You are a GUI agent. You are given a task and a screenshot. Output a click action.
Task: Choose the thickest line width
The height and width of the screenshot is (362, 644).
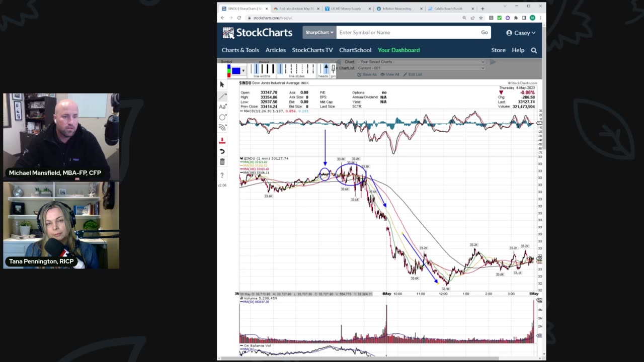pos(274,69)
